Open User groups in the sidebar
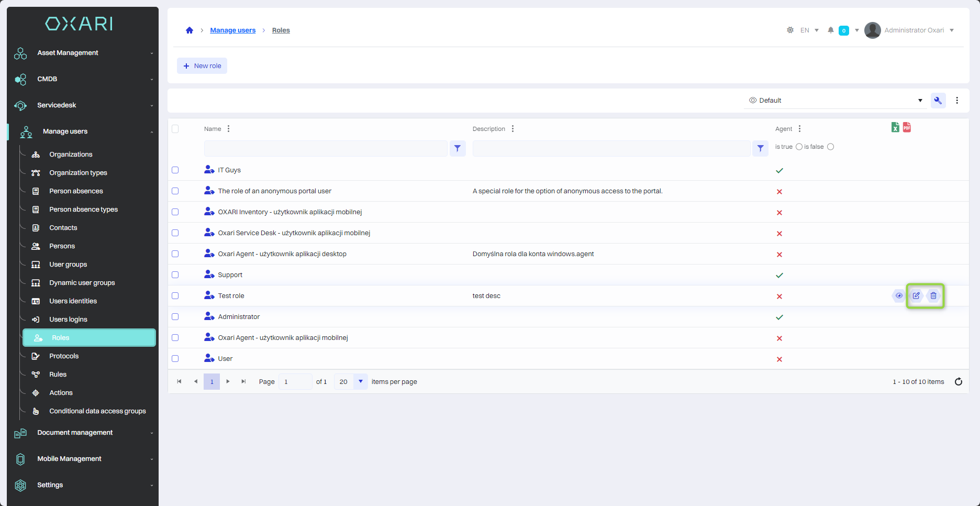 coord(68,265)
